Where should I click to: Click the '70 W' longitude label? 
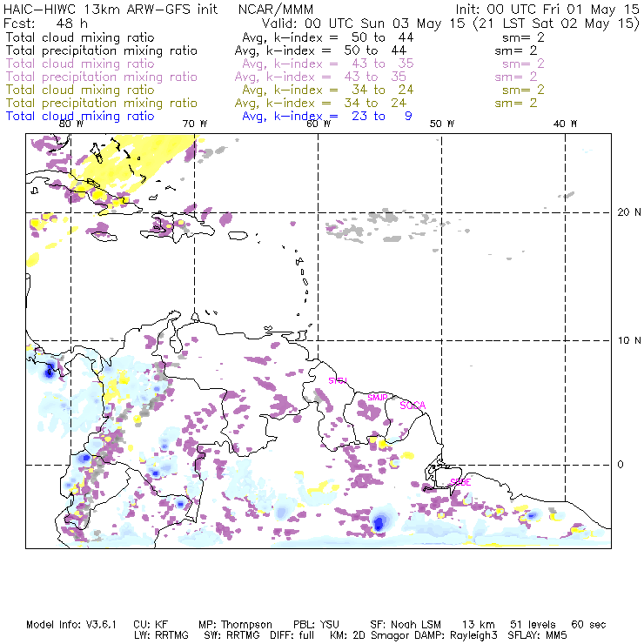pyautogui.click(x=195, y=124)
